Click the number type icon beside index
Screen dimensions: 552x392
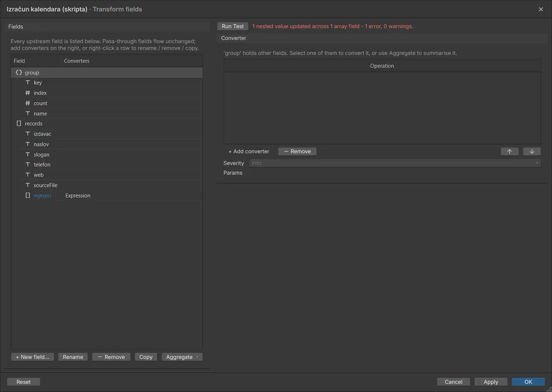tap(28, 93)
